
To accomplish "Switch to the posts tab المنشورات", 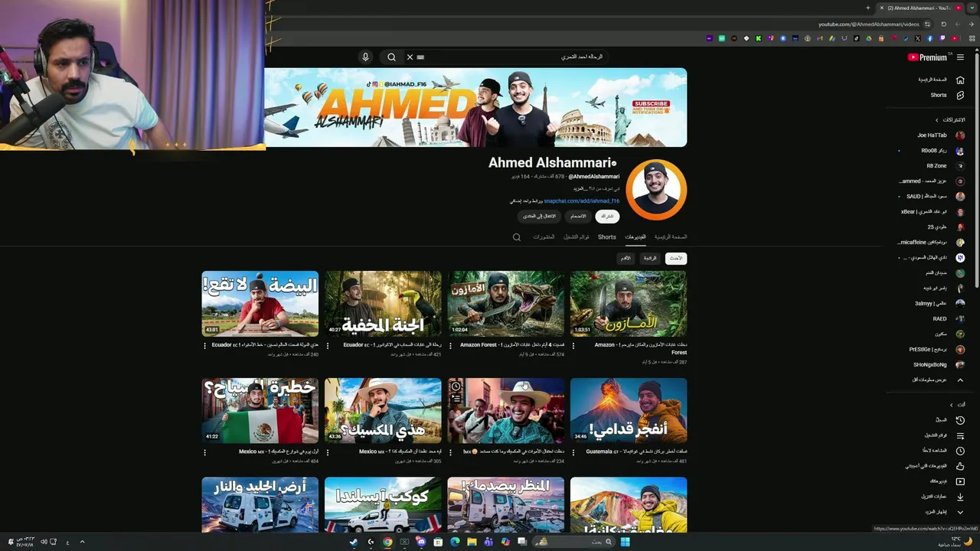I will coord(544,237).
